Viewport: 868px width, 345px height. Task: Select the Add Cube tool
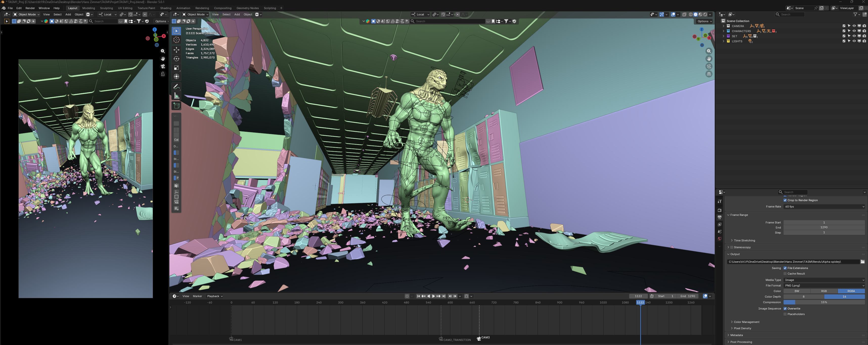(x=176, y=106)
